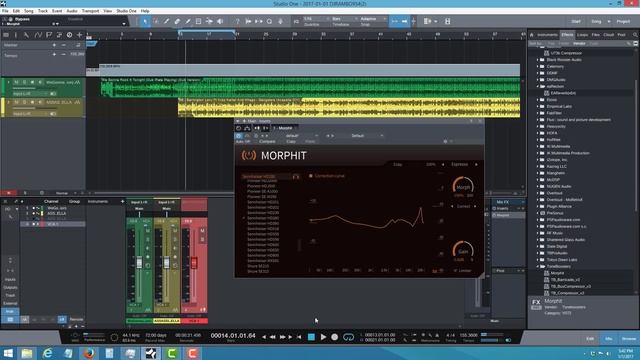Open Firefox from the taskbar
The width and height of the screenshot is (640, 360).
89,353
